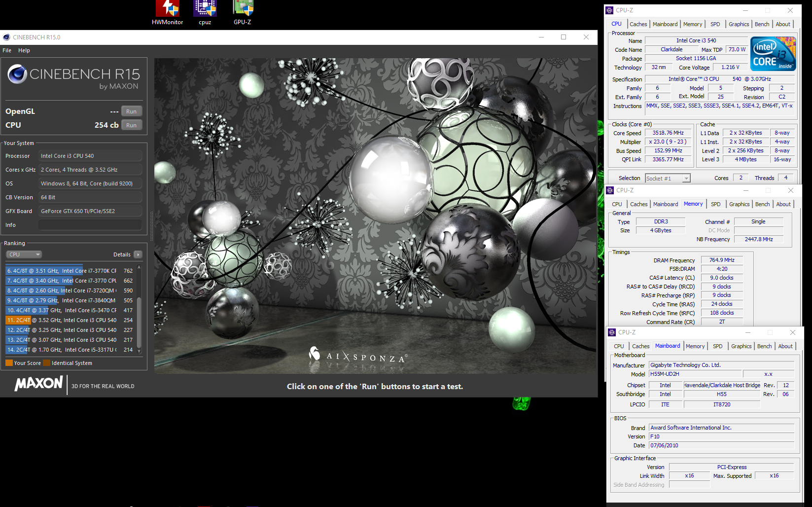Open SPD tab in middle CPU-Z window
Image resolution: width=812 pixels, height=507 pixels.
pyautogui.click(x=716, y=204)
